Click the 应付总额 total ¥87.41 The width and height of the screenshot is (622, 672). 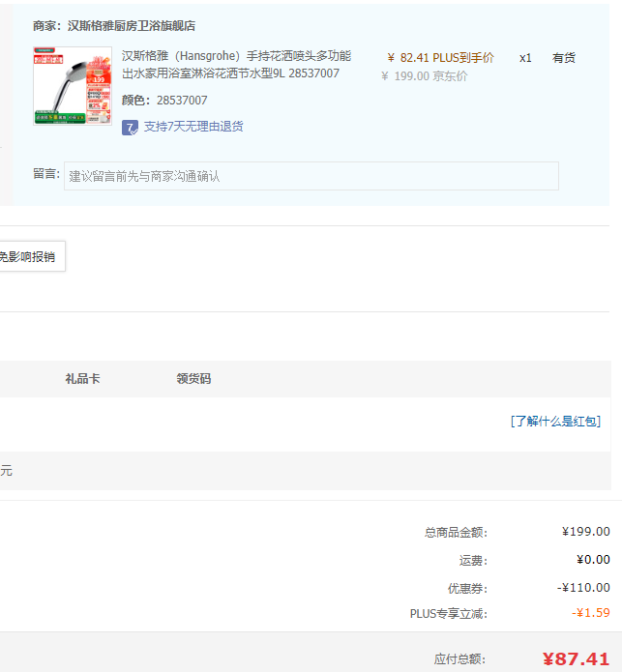click(x=577, y=658)
